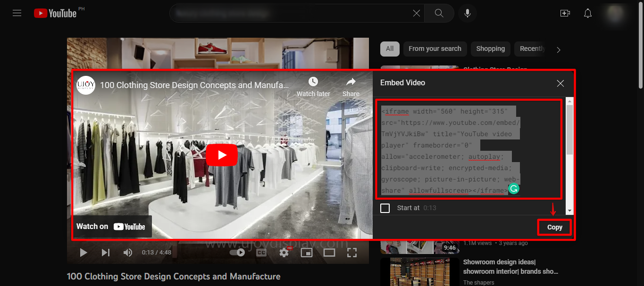
Task: Select the Shopping filter chip
Action: (490, 49)
